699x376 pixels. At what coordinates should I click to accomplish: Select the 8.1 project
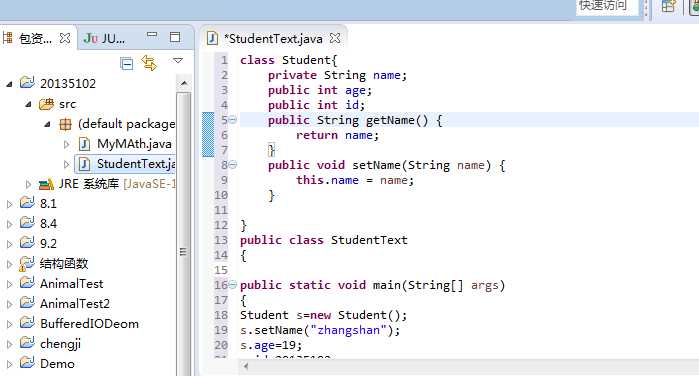(x=48, y=204)
